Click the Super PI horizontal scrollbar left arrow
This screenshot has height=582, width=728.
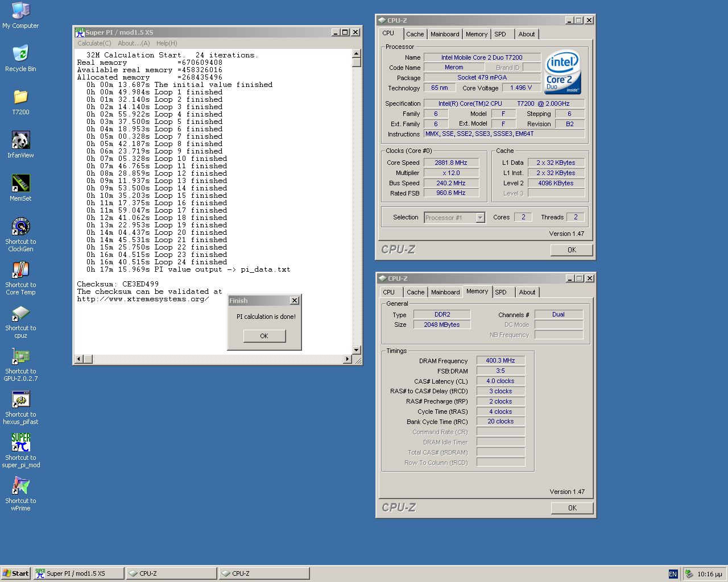click(79, 359)
